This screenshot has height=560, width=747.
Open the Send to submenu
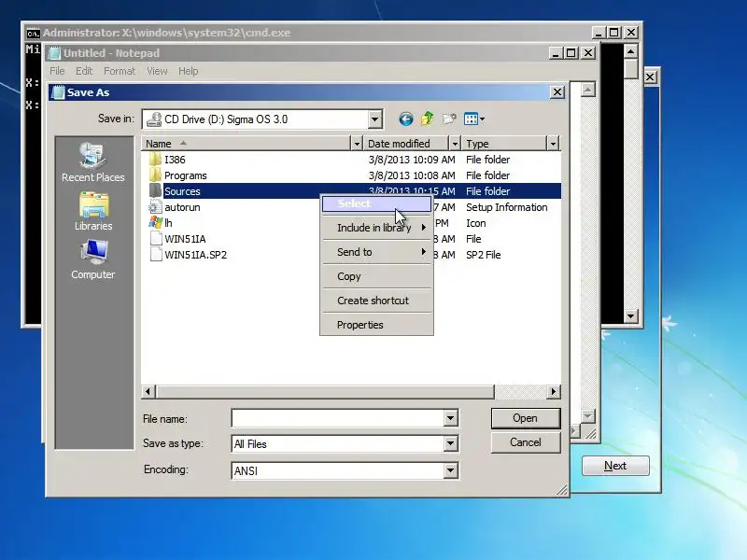click(x=376, y=252)
